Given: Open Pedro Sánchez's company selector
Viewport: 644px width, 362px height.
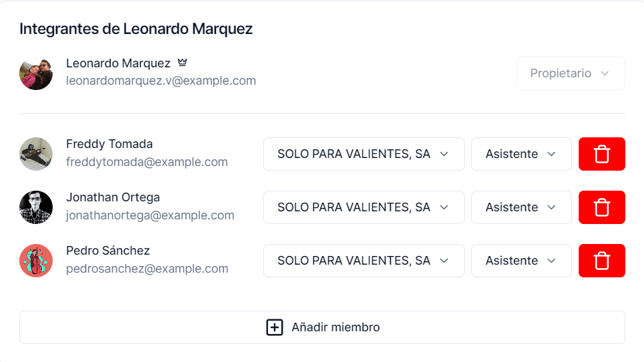Looking at the screenshot, I should click(x=363, y=261).
